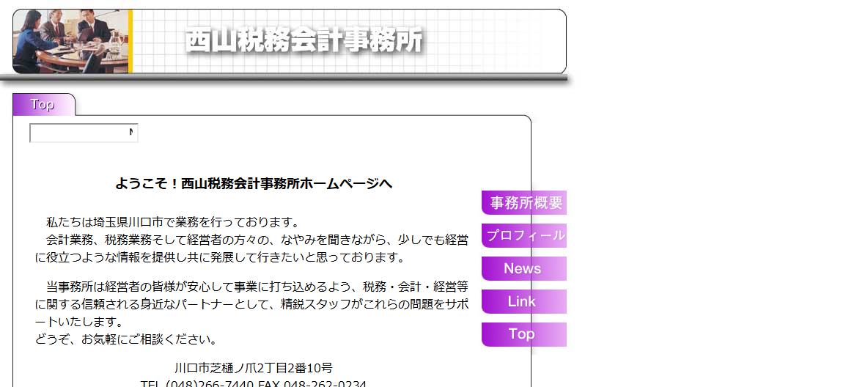Screen dimensions: 868x387
Task: Click the text どうぞ、お気軽にご相談ください。
Action: 126,339
